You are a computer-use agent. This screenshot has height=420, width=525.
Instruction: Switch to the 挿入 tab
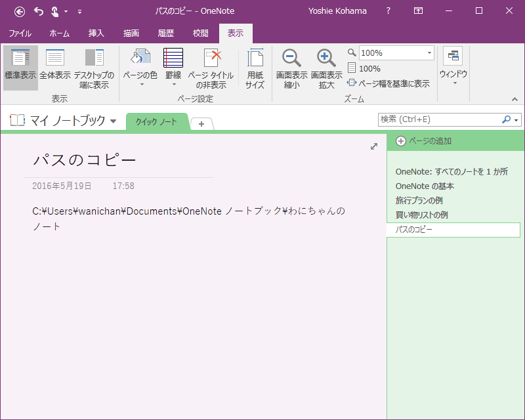click(96, 33)
